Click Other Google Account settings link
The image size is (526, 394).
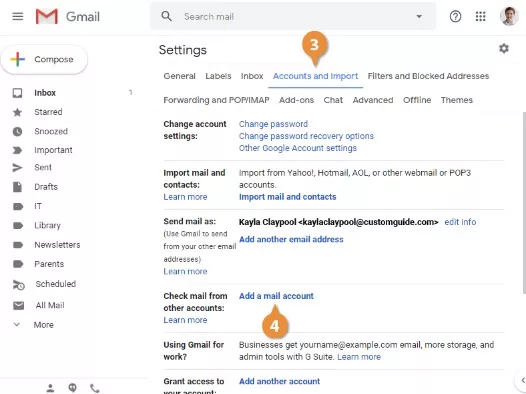[x=298, y=148]
